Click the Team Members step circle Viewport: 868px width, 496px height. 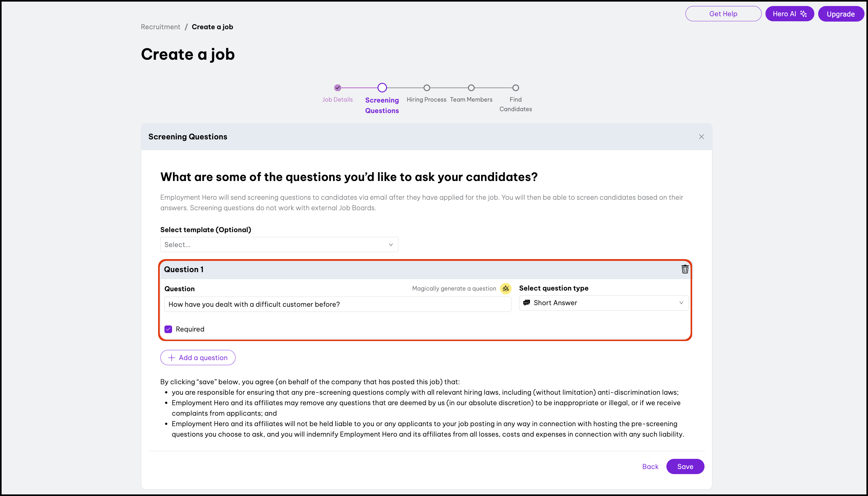click(471, 88)
